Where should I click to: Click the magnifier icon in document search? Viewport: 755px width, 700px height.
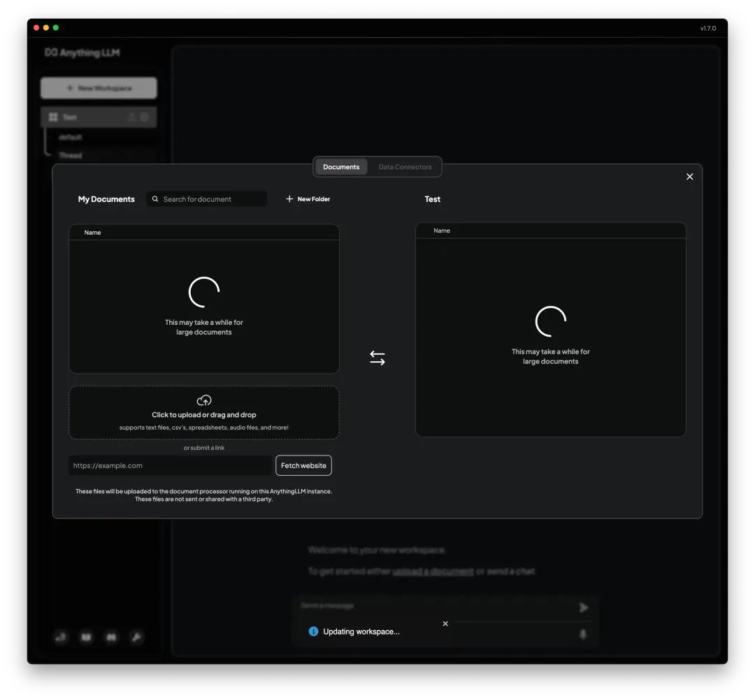155,198
